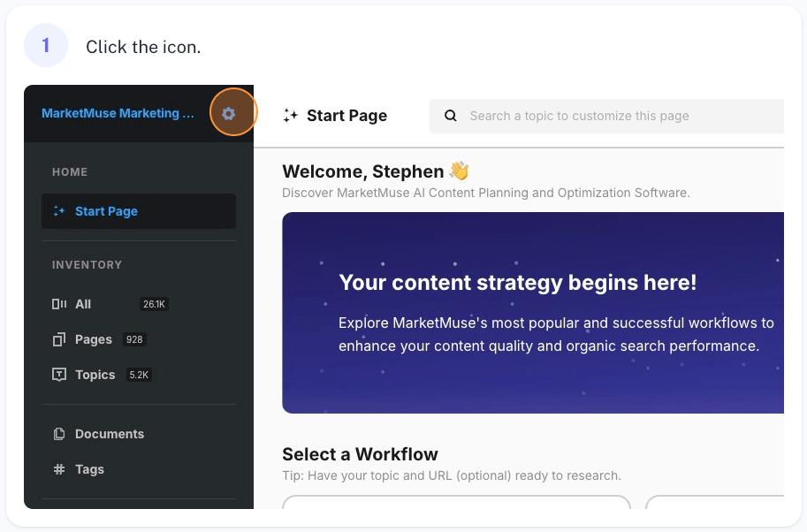Click the sparkle icon beside Start Page heading

290,116
